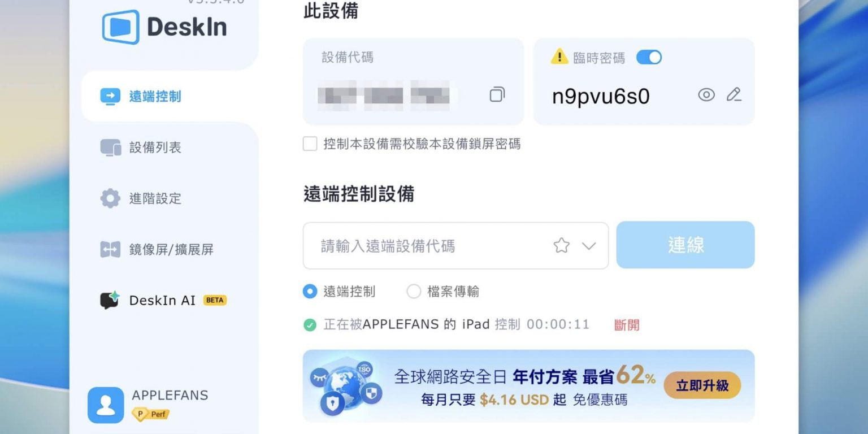Screen dimensions: 868x434
Task: Click the DeskIn logo icon
Action: click(121, 27)
